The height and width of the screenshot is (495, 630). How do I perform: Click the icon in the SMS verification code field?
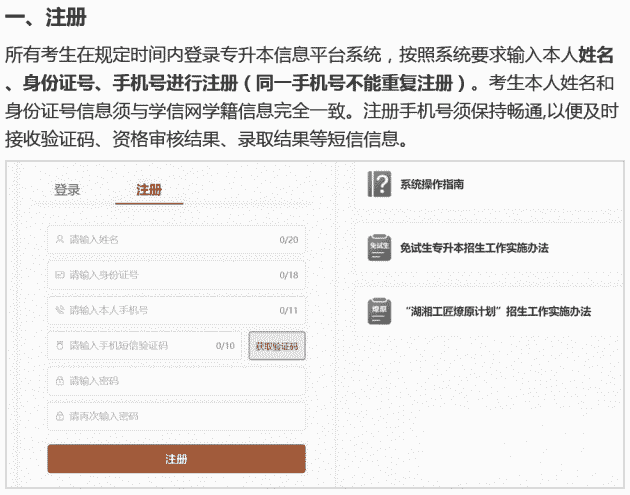click(60, 346)
